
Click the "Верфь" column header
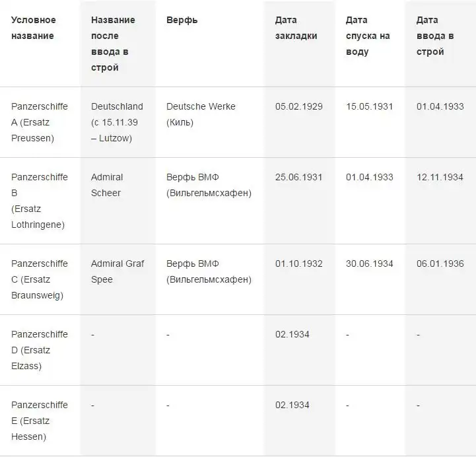tap(182, 20)
